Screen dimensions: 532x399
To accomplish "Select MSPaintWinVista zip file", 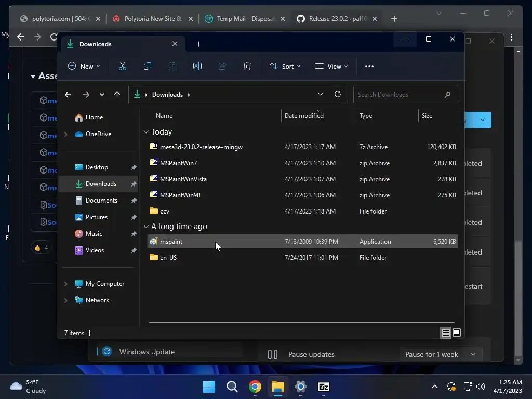I will [303, 179].
